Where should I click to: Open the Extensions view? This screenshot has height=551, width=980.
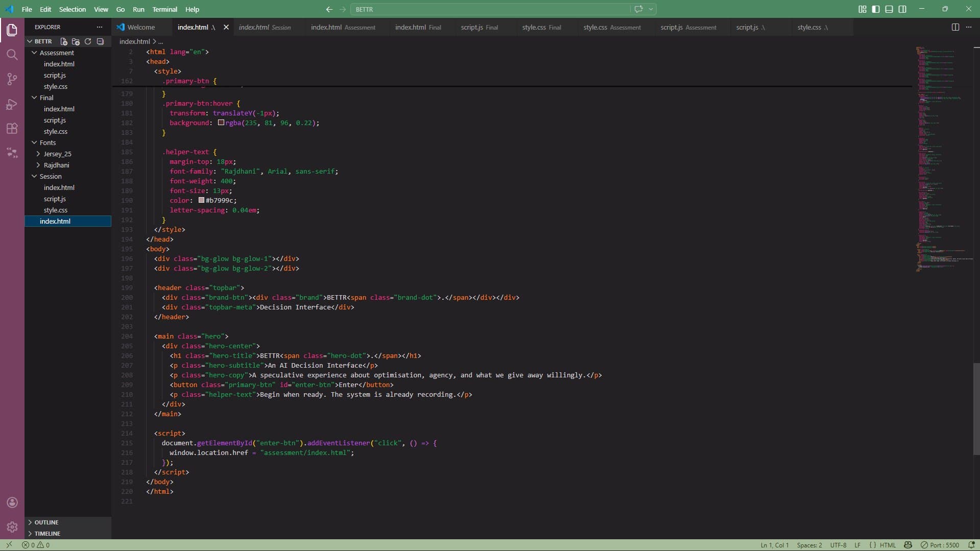pyautogui.click(x=12, y=128)
